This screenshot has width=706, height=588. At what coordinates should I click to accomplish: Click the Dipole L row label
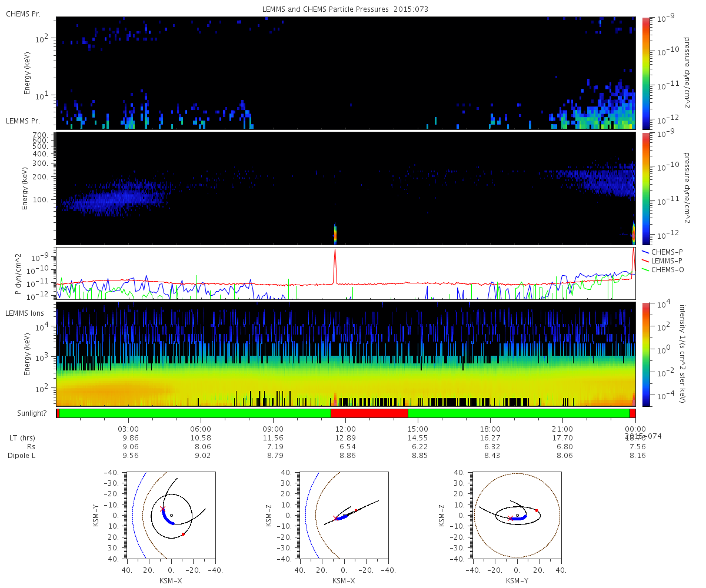[x=23, y=455]
